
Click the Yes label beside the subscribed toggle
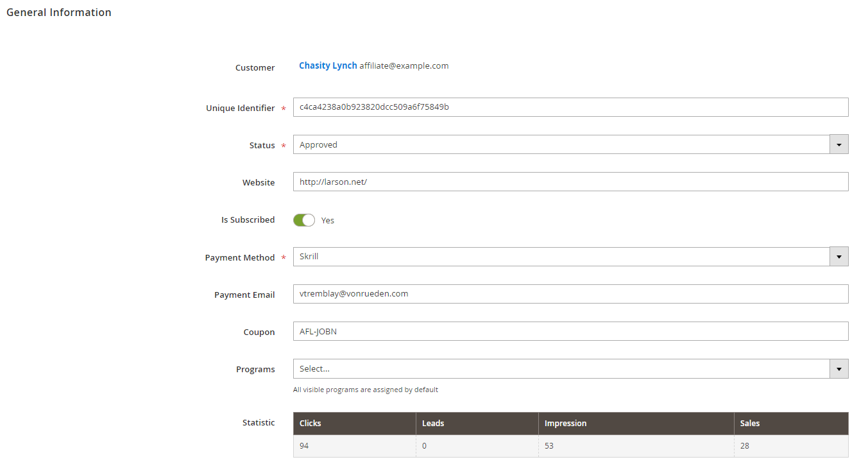pyautogui.click(x=328, y=220)
